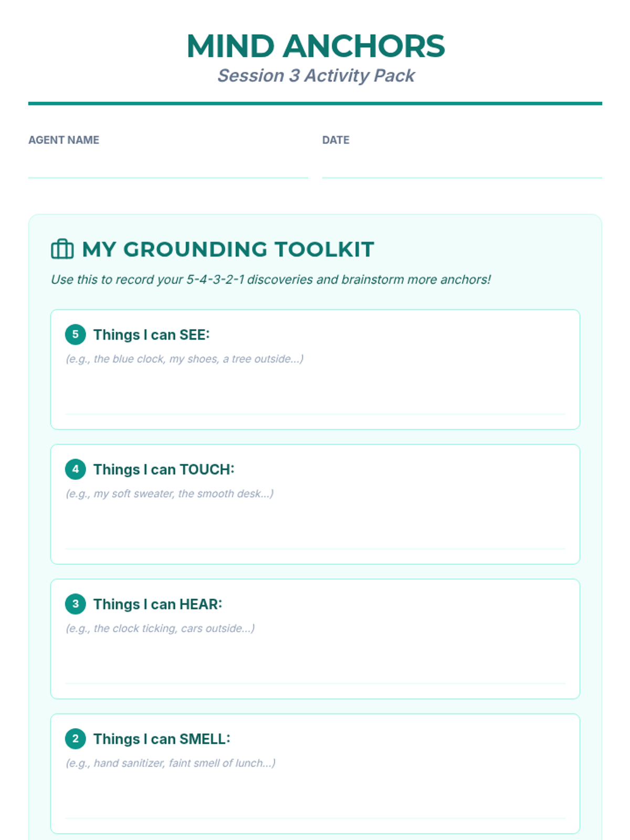Viewport: 630px width, 840px height.
Task: Click the number 5 circle badge
Action: (x=76, y=334)
